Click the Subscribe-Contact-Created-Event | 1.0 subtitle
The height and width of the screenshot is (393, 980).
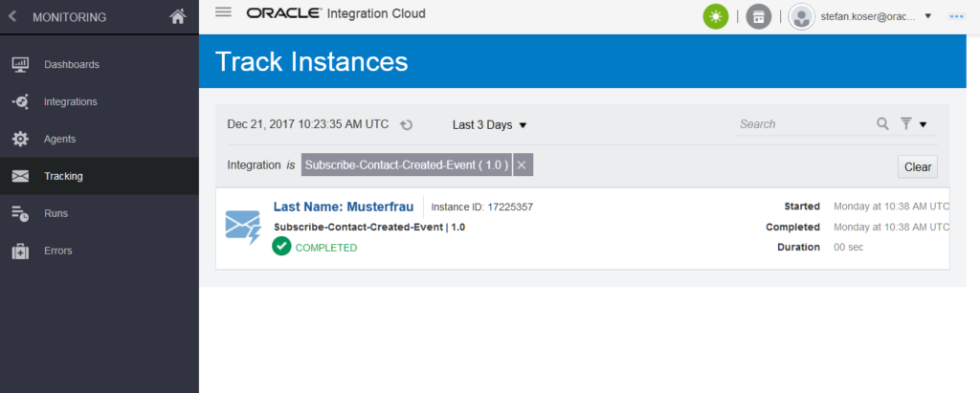pyautogui.click(x=369, y=228)
